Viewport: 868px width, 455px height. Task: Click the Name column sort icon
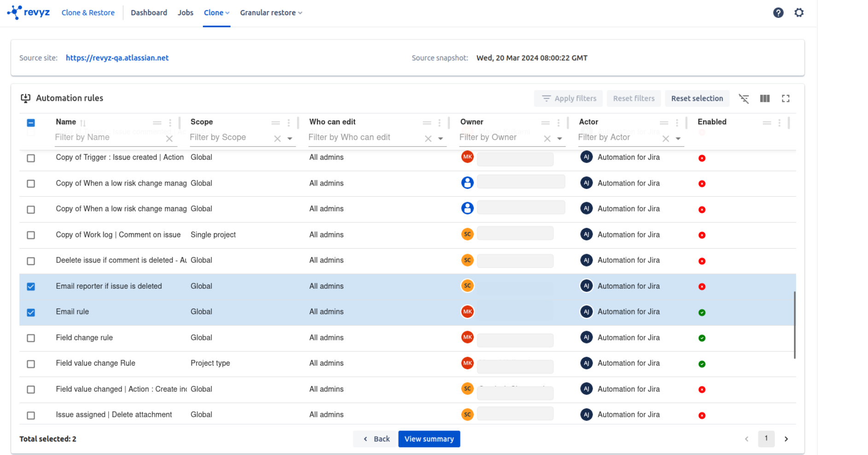(83, 123)
